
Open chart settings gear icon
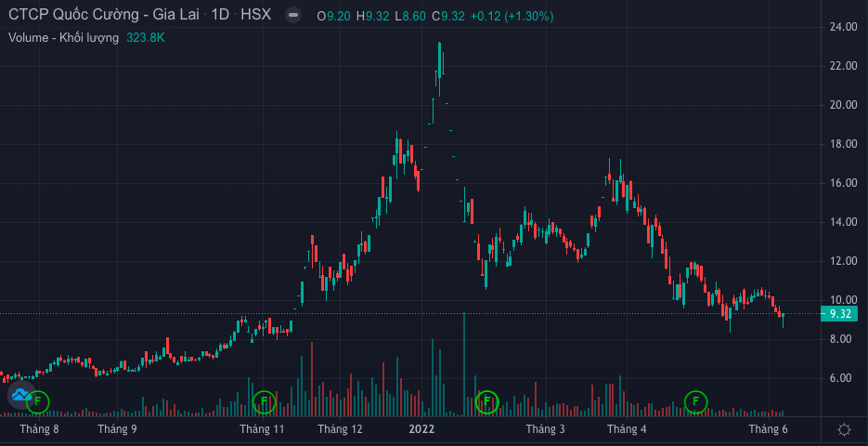(x=844, y=429)
